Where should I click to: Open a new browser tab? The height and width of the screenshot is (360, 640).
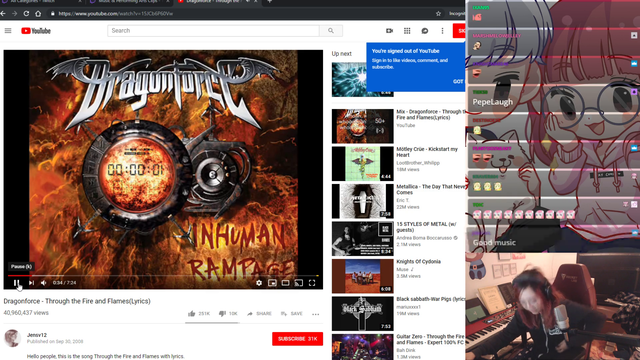(x=269, y=2)
